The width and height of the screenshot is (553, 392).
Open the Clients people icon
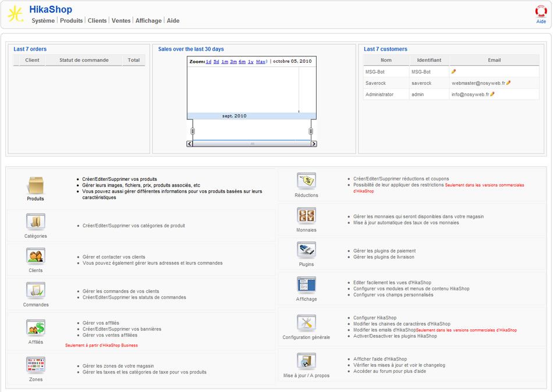tap(36, 256)
